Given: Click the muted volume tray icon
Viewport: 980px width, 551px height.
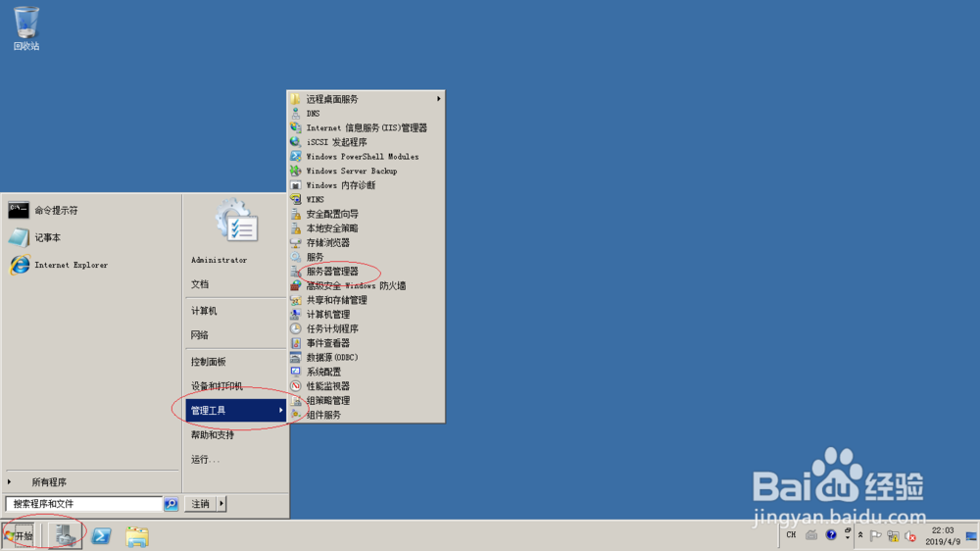Looking at the screenshot, I should [x=910, y=536].
